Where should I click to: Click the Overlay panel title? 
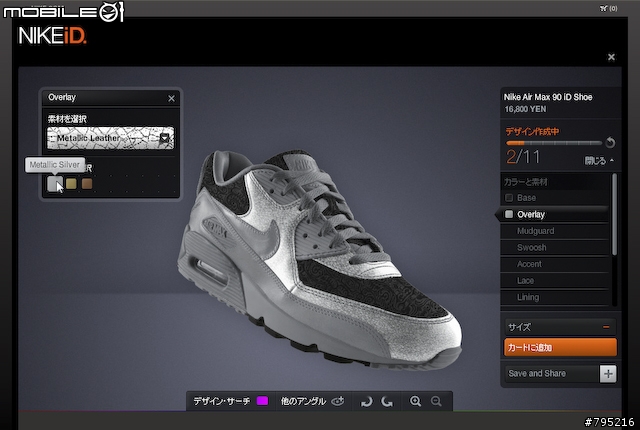coord(62,98)
